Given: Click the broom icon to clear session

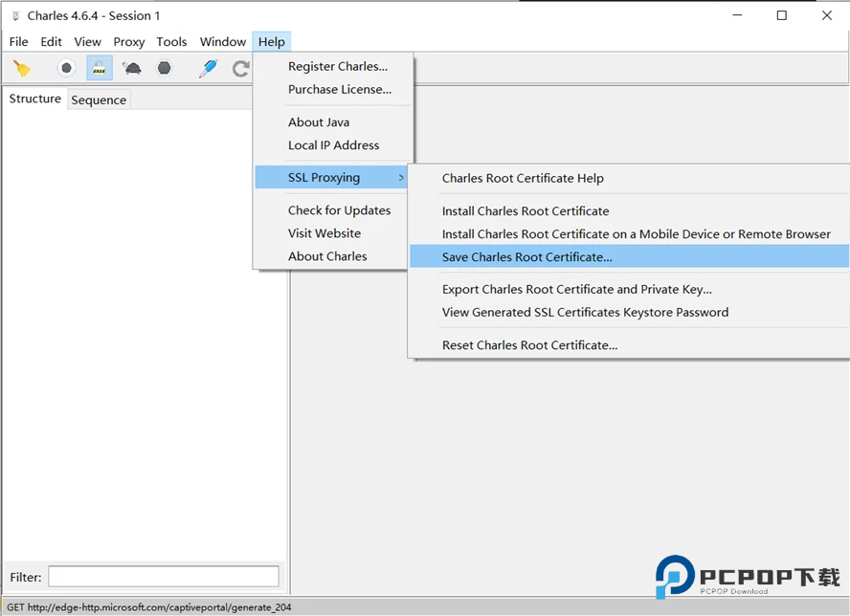Looking at the screenshot, I should [x=21, y=68].
